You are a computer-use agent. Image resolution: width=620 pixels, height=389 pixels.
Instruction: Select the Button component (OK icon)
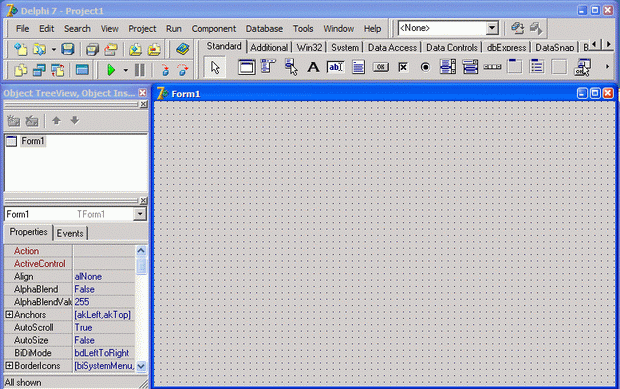click(x=380, y=67)
